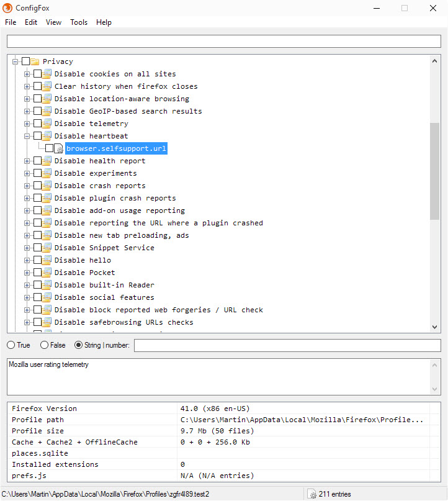
Task: Click the icon beside Disable hello
Action: (47, 260)
